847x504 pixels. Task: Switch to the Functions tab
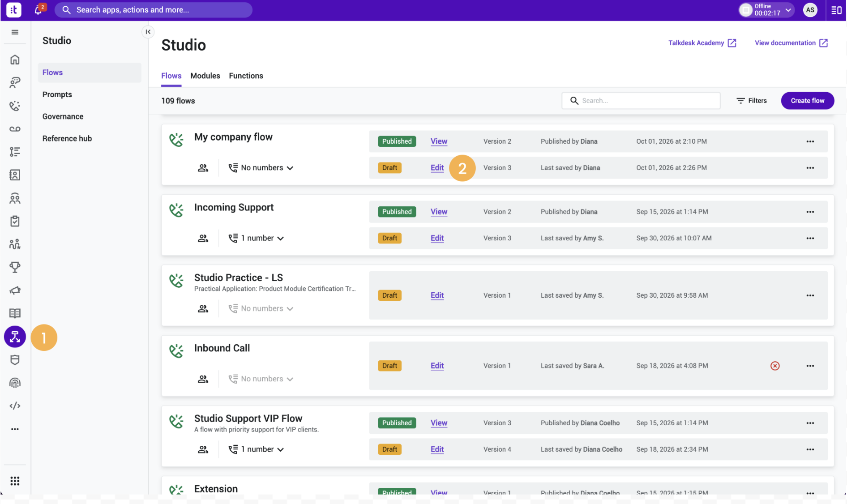246,76
